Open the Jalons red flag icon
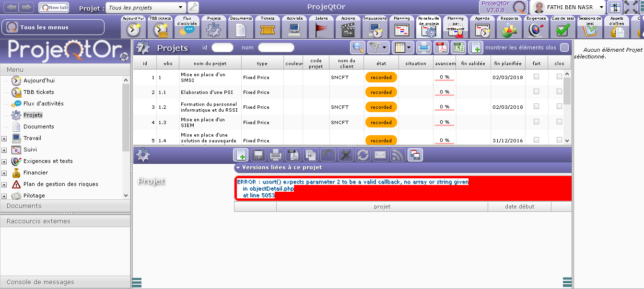The height and width of the screenshot is (289, 644). 321,30
